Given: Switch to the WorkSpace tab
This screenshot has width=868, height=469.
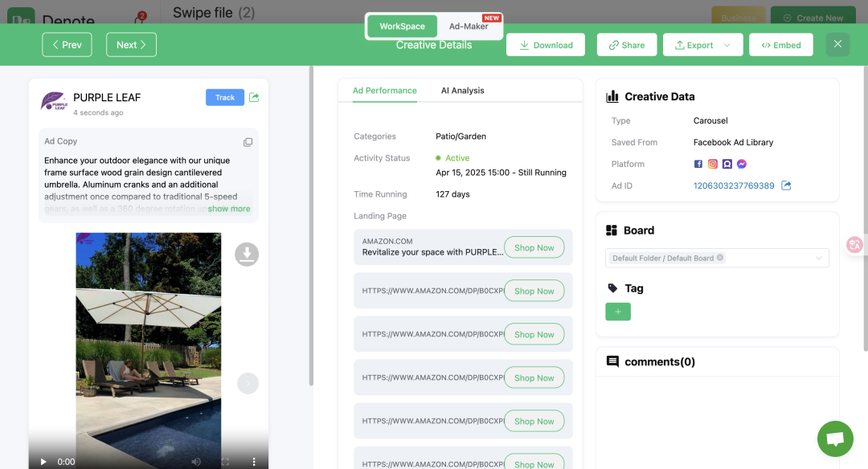Looking at the screenshot, I should coord(402,26).
